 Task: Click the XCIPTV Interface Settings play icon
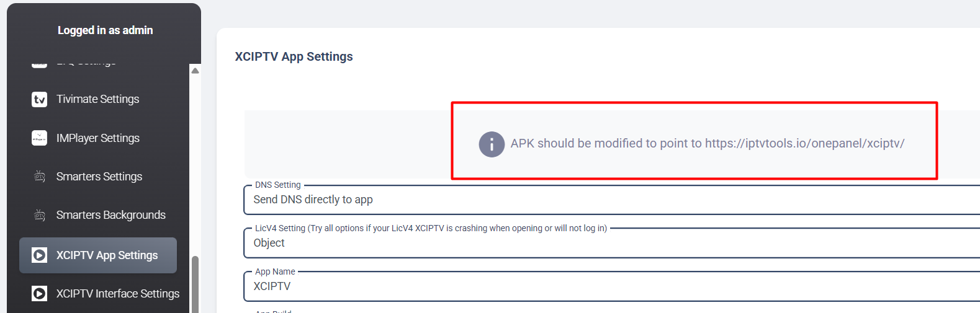pyautogui.click(x=39, y=293)
